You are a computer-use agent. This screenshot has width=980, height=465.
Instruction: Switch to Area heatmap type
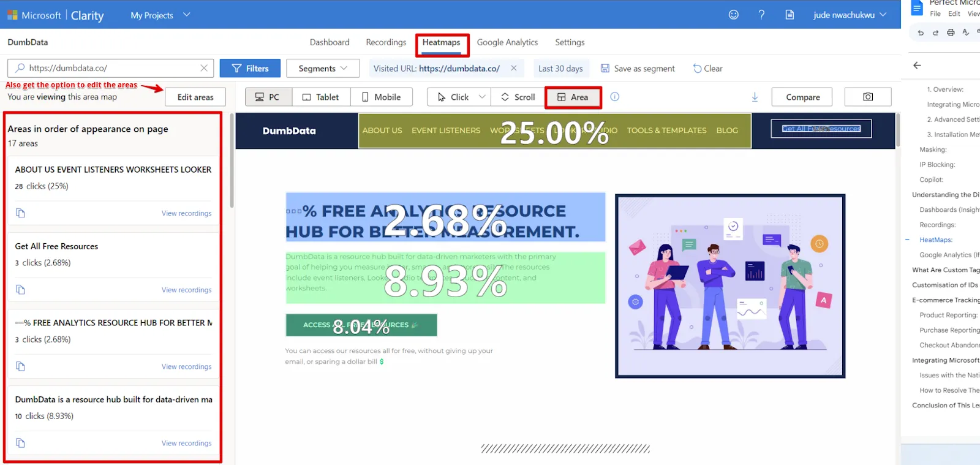pos(573,97)
